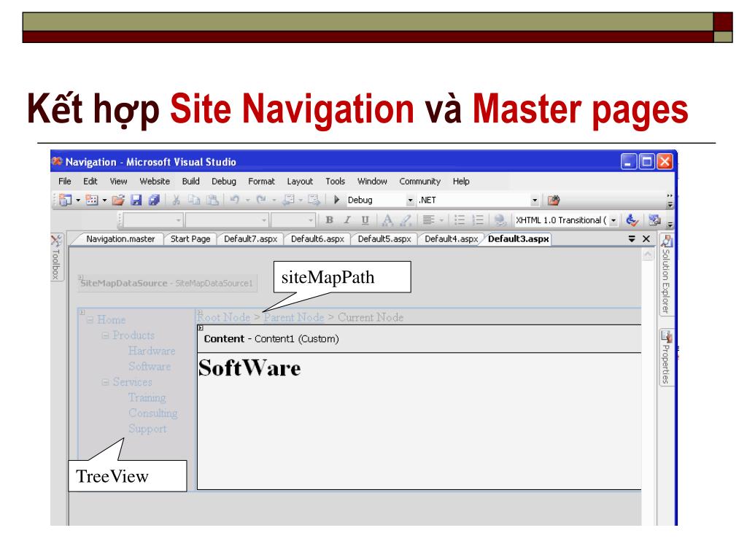Open the font size dropdown
747x560 pixels.
click(311, 220)
